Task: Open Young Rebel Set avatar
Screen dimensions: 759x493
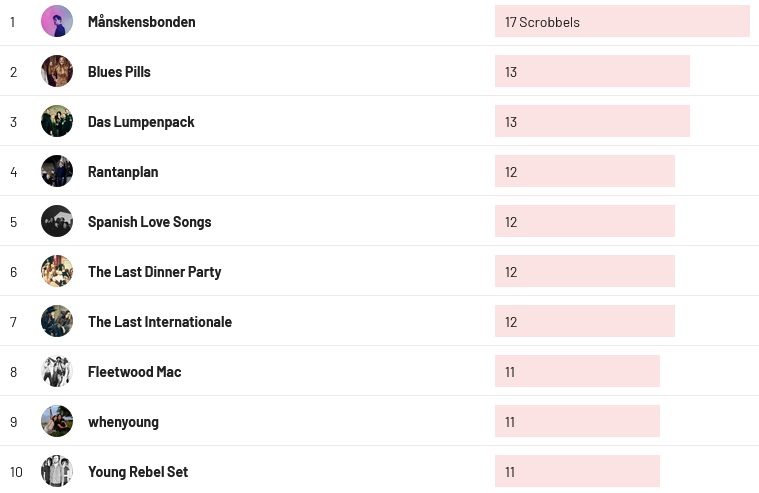Action: click(x=57, y=471)
